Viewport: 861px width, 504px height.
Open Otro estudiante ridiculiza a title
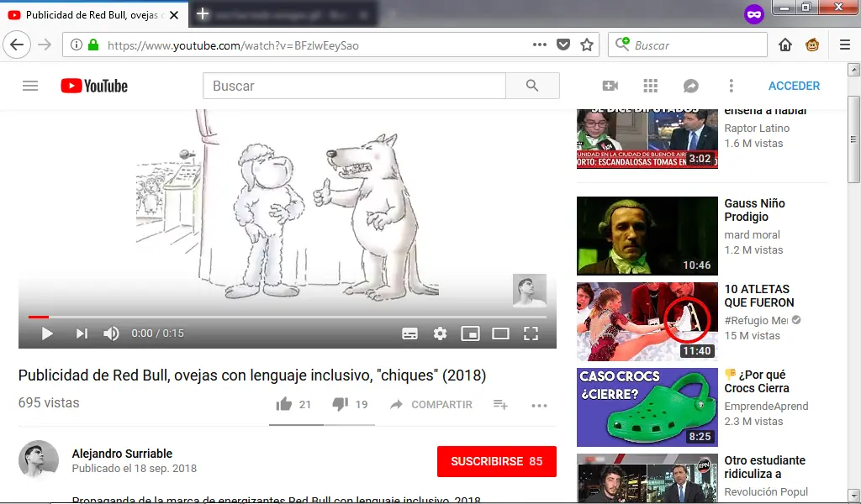coord(764,467)
